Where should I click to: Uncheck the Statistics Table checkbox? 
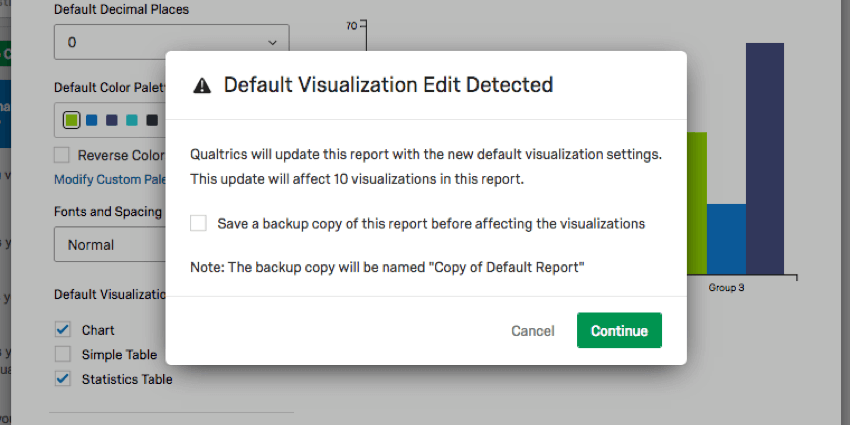coord(63,379)
